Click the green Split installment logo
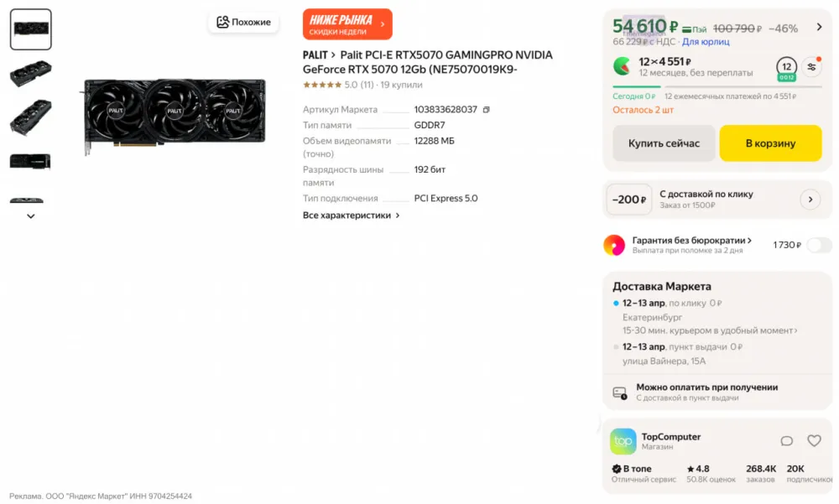The height and width of the screenshot is (504, 839). tap(623, 66)
